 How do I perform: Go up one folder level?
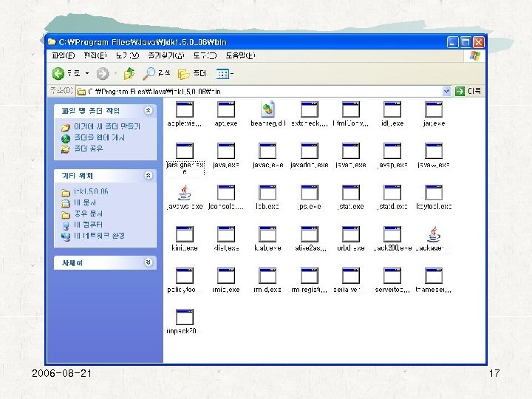(129, 73)
